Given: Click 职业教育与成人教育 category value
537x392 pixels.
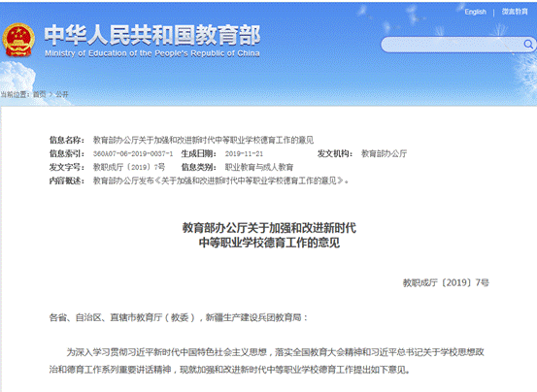Looking at the screenshot, I should 259,167.
